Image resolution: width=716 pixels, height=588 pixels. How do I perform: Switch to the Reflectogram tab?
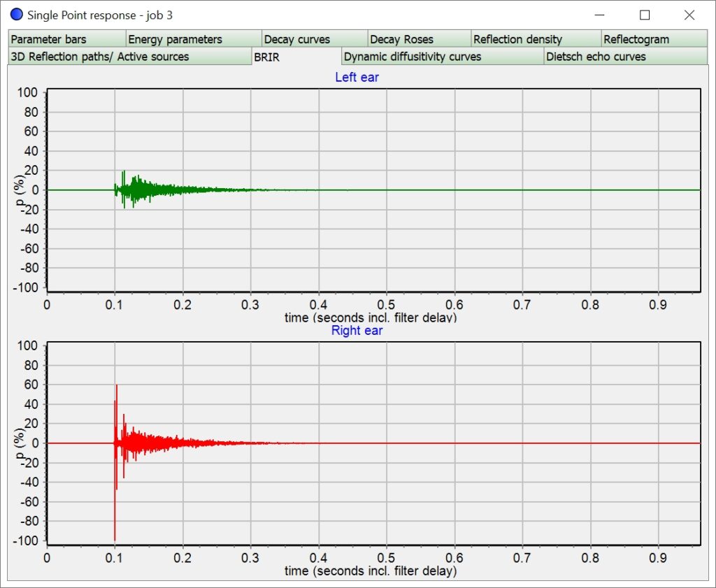pos(654,39)
